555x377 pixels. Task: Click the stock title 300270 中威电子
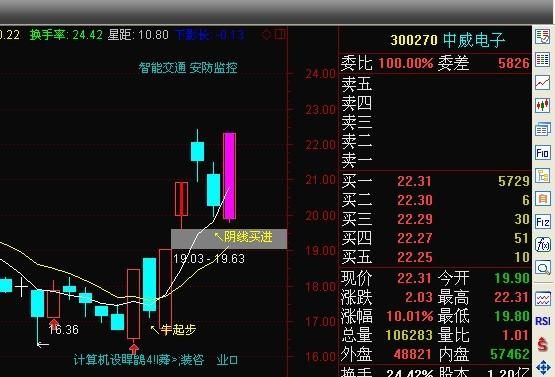[x=447, y=40]
